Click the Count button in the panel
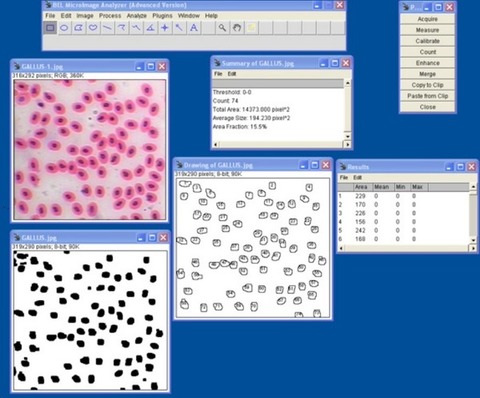480x398 pixels. pos(427,52)
